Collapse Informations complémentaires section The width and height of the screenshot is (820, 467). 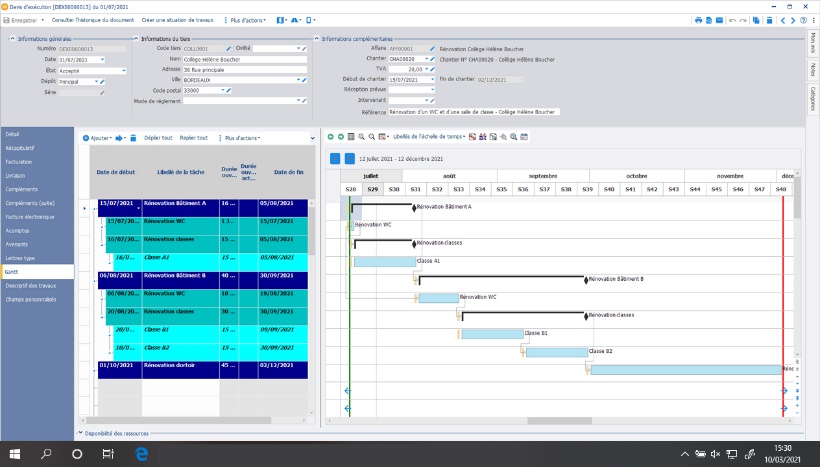(x=316, y=39)
